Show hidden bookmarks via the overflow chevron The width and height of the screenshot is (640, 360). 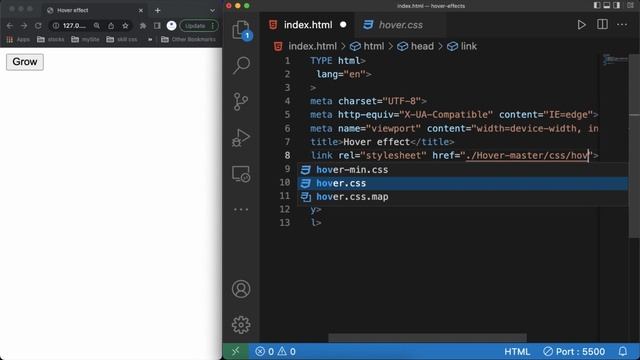click(150, 40)
